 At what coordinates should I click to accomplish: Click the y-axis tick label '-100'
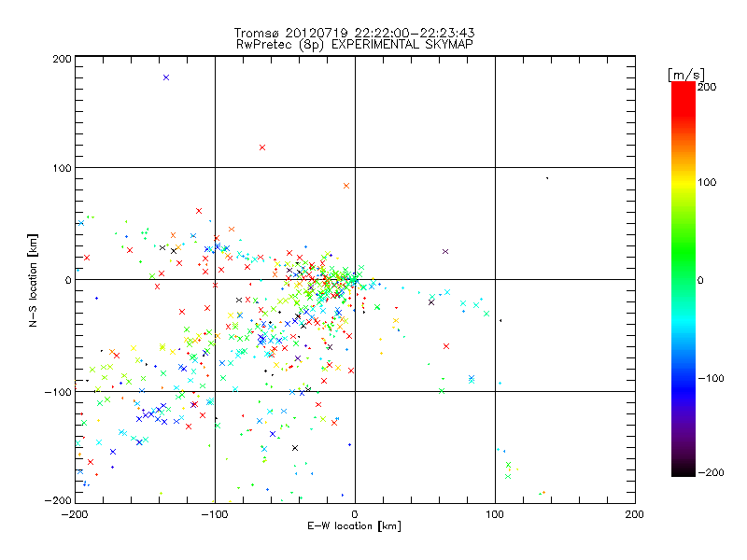58,392
